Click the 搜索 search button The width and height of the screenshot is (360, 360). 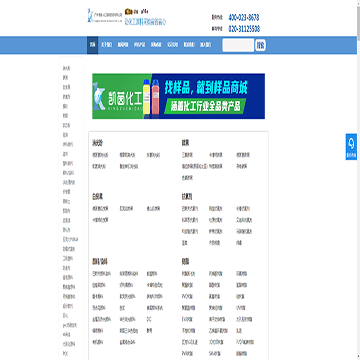coord(260,45)
